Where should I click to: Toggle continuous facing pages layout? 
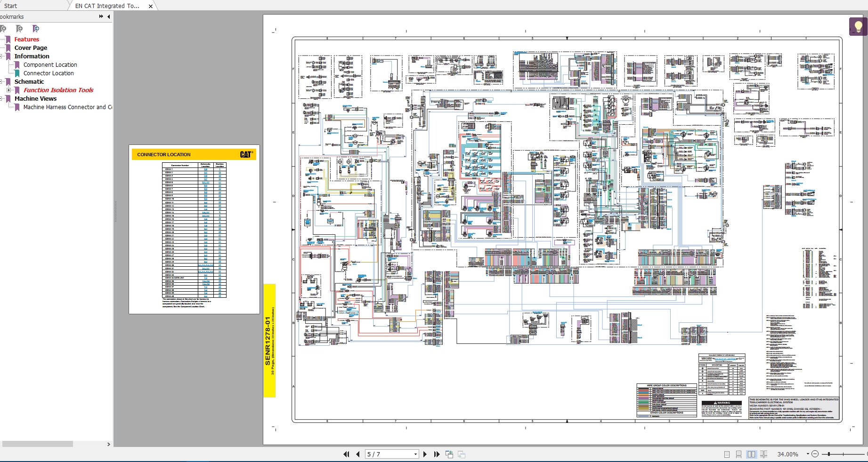(764, 454)
